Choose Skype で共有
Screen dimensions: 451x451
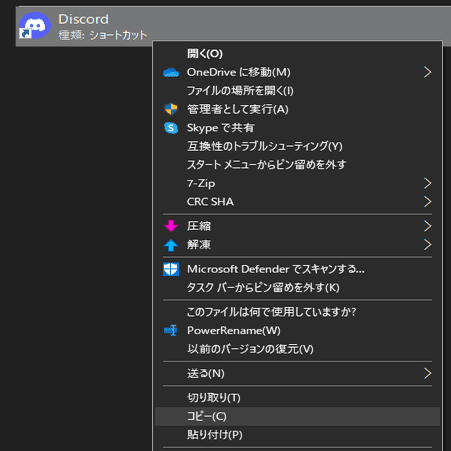coord(297,128)
